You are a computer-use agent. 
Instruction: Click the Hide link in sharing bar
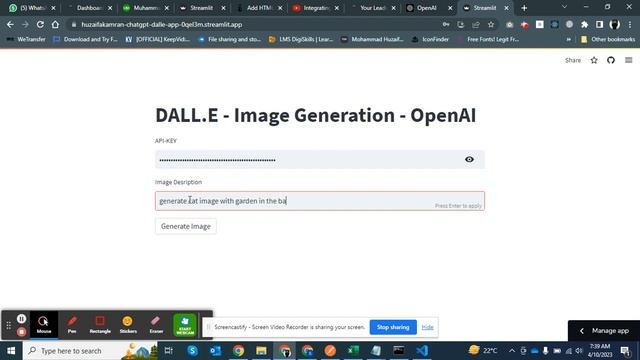(427, 327)
